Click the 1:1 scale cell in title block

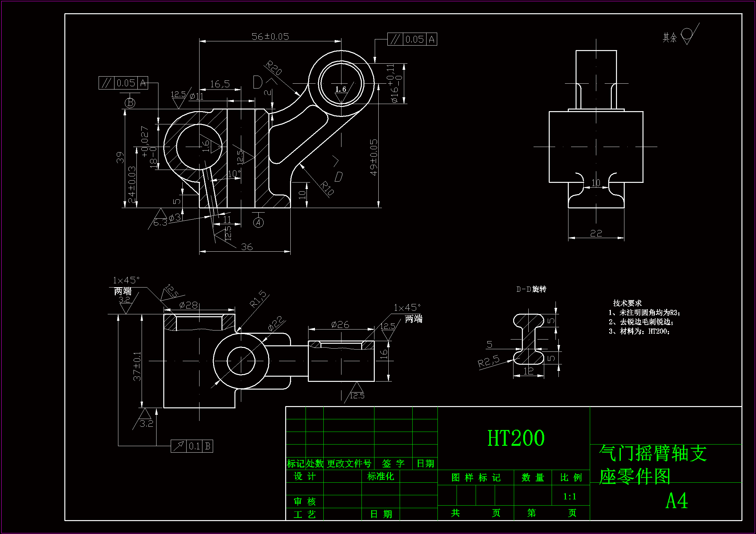570,496
